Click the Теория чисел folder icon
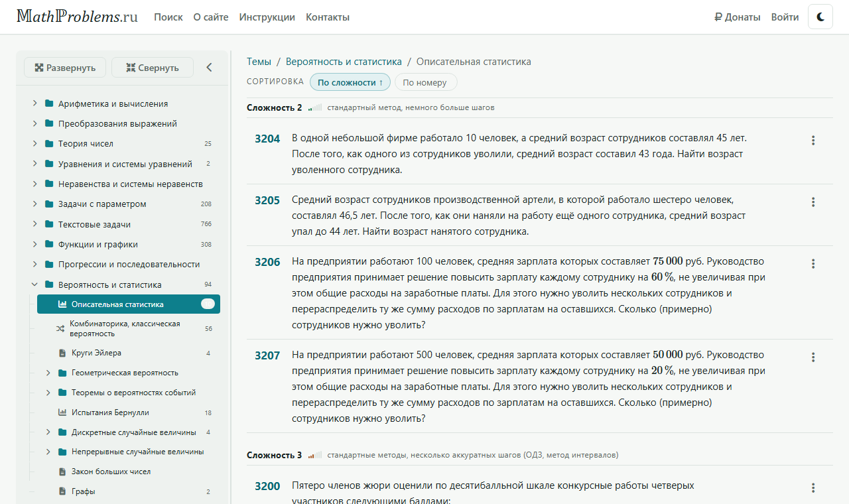This screenshot has height=504, width=849. pyautogui.click(x=49, y=143)
